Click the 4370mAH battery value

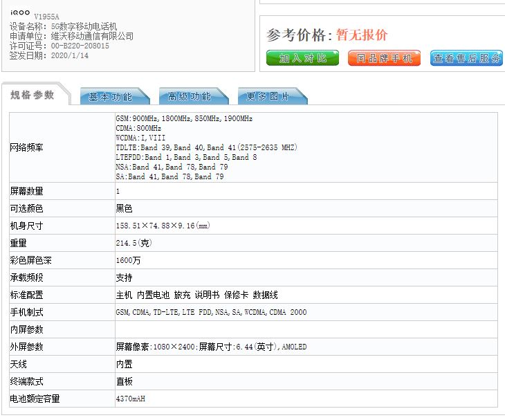pos(131,399)
